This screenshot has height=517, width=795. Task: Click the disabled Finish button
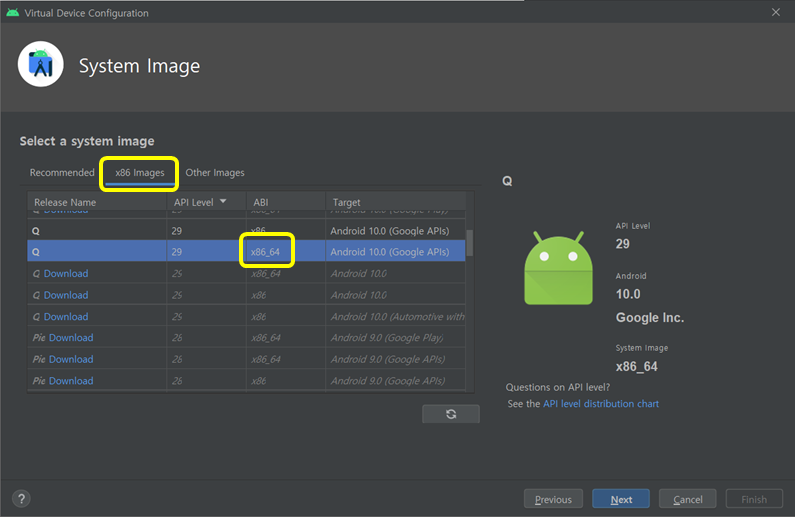click(754, 499)
